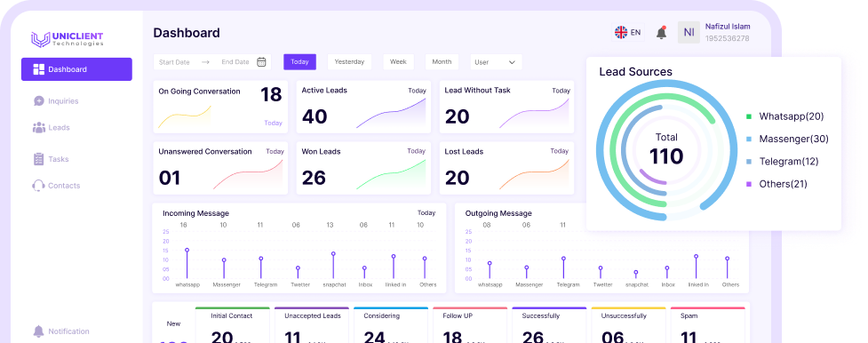868x343 pixels.
Task: Click the New pipeline label
Action: (173, 323)
